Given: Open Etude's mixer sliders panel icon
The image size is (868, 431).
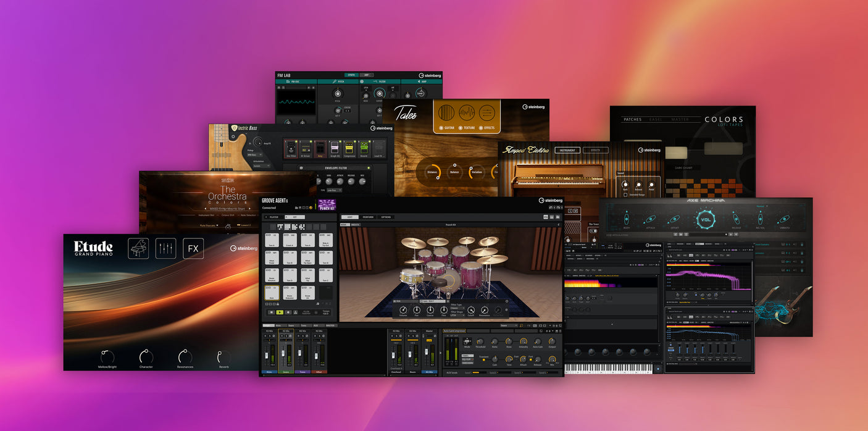Looking at the screenshot, I should (165, 248).
